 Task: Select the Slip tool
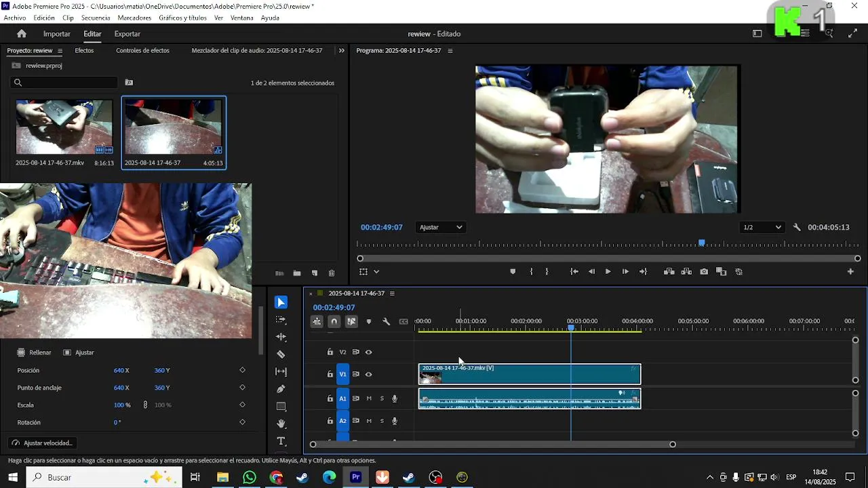tap(281, 371)
